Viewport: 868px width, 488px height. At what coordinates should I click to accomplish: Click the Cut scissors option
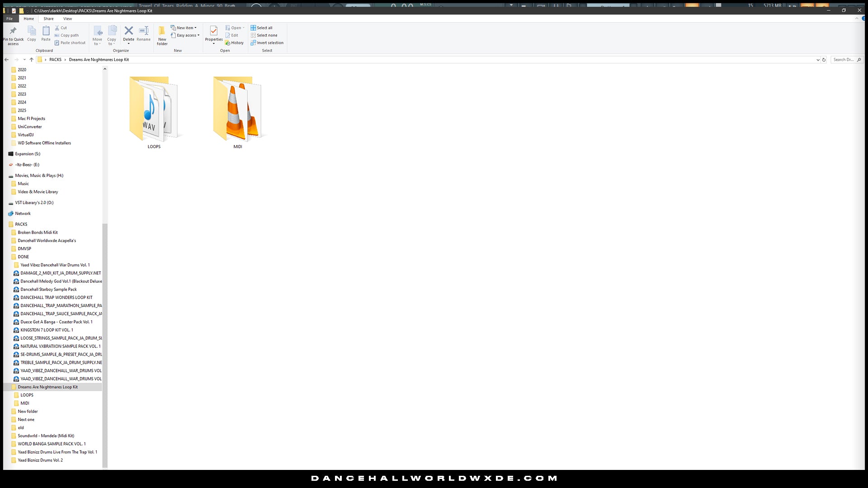coord(61,28)
